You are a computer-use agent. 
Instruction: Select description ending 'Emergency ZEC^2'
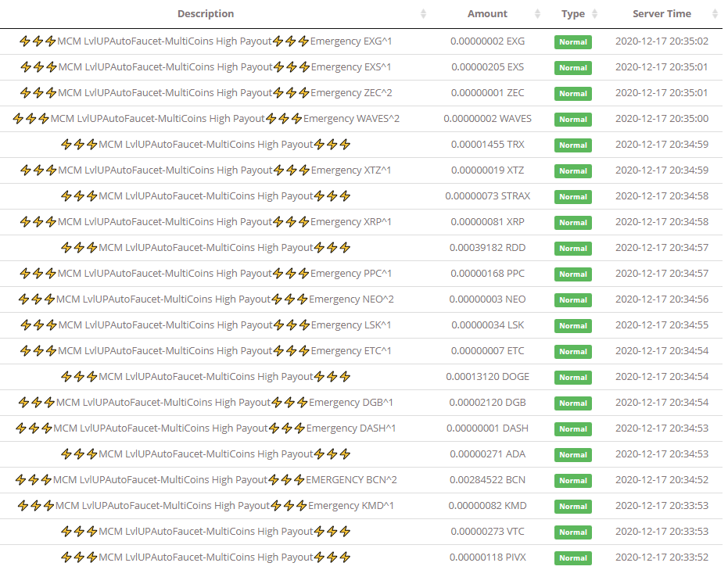(206, 93)
